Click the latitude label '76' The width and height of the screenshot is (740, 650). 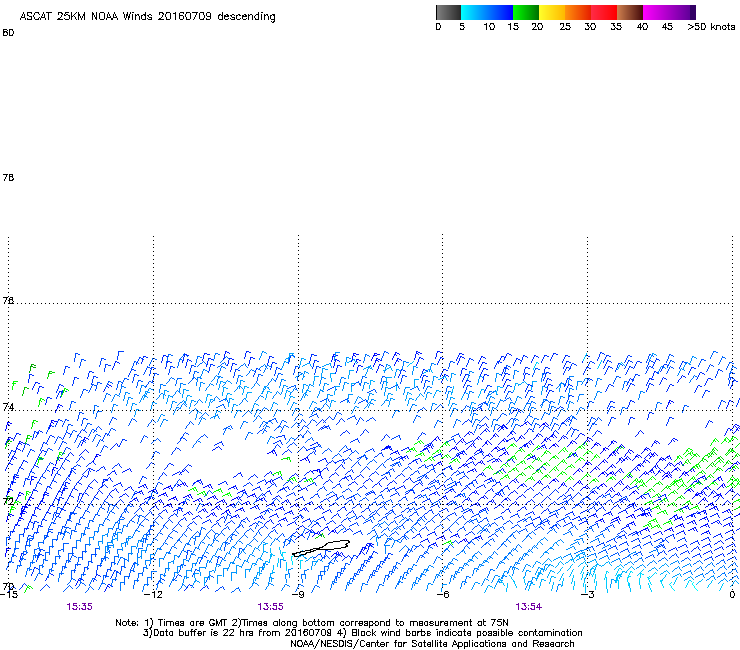click(8, 300)
